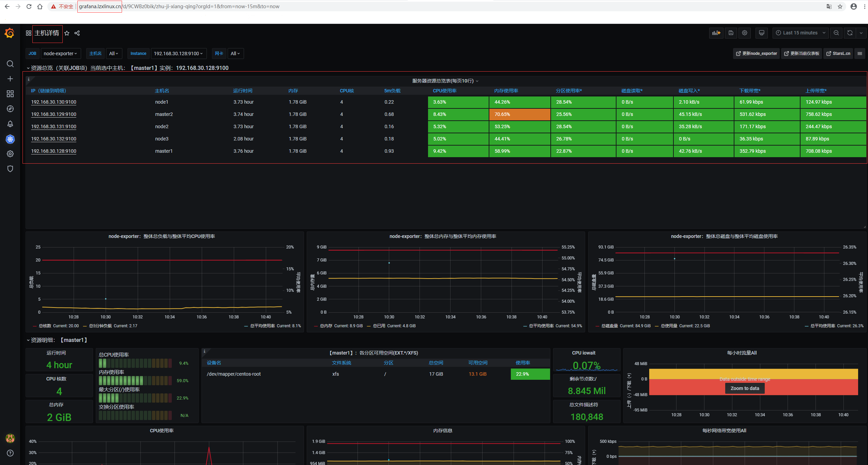Cycle view mode with monitor icon
868x465 pixels.
pyautogui.click(x=761, y=33)
